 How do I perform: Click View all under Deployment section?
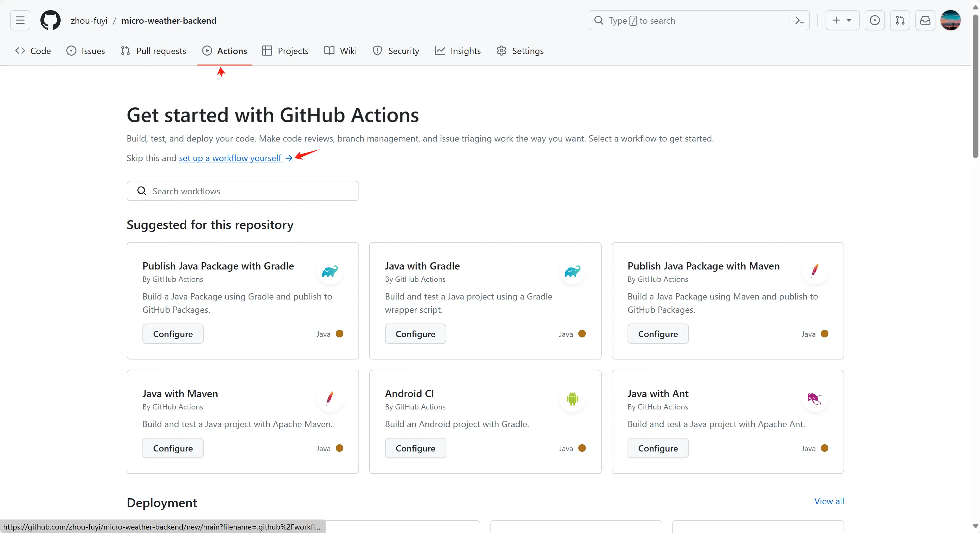[829, 501]
